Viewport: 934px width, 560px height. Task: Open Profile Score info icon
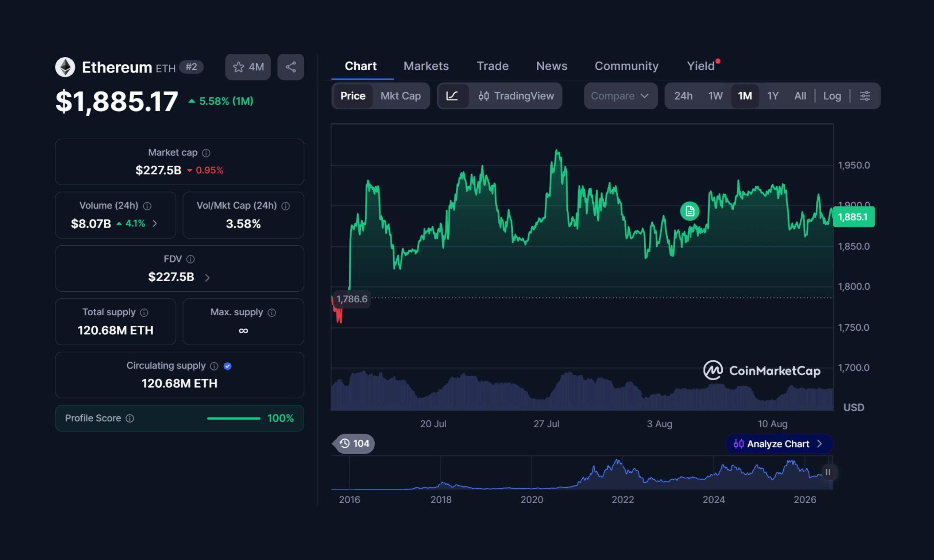[130, 419]
